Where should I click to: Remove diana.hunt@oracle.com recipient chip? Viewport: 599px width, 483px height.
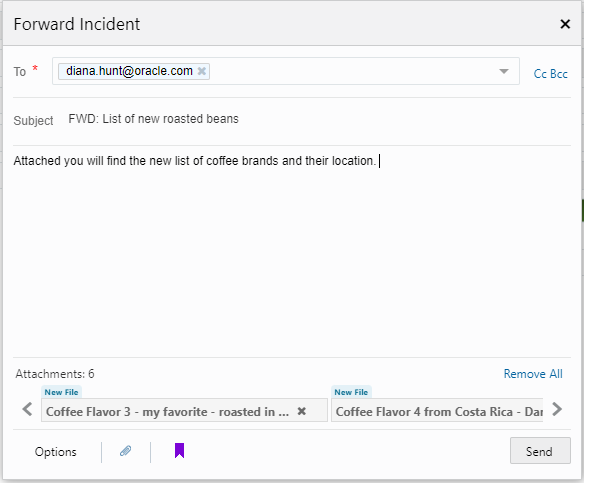coord(202,71)
